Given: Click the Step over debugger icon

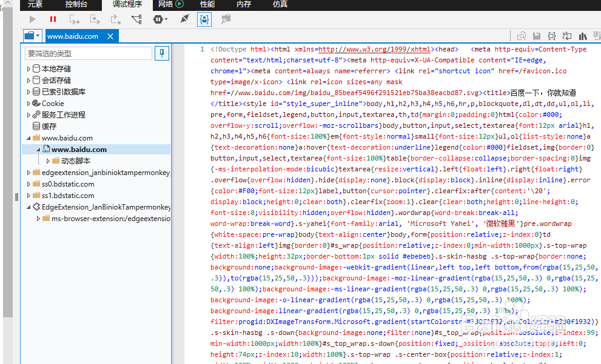Looking at the screenshot, I should (x=95, y=19).
